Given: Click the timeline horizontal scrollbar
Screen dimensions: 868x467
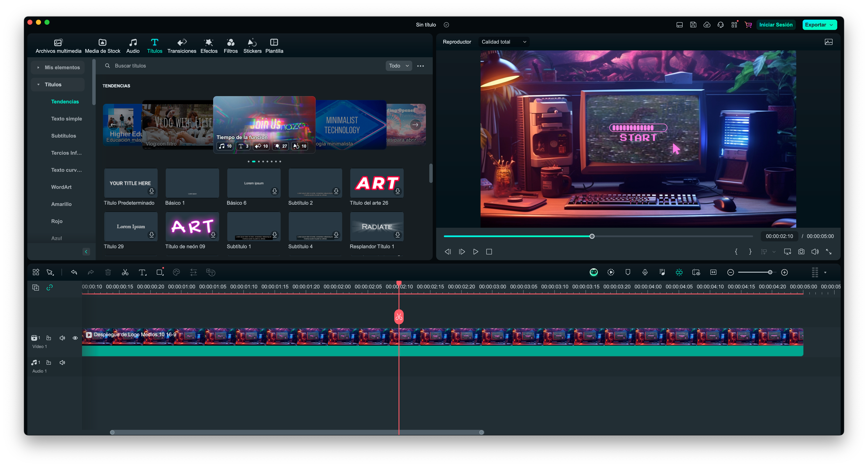Looking at the screenshot, I should point(296,432).
